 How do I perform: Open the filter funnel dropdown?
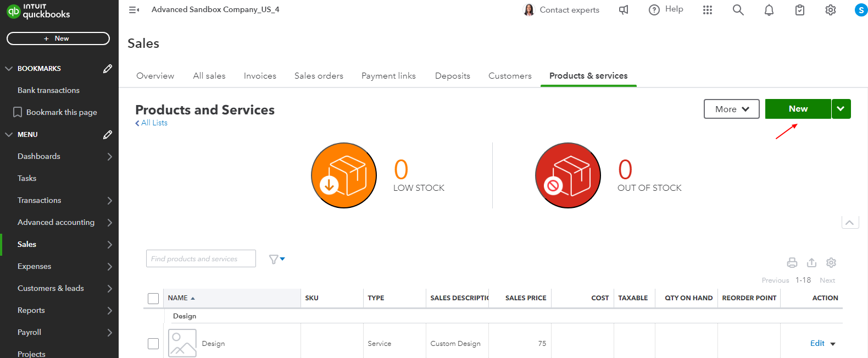[276, 259]
